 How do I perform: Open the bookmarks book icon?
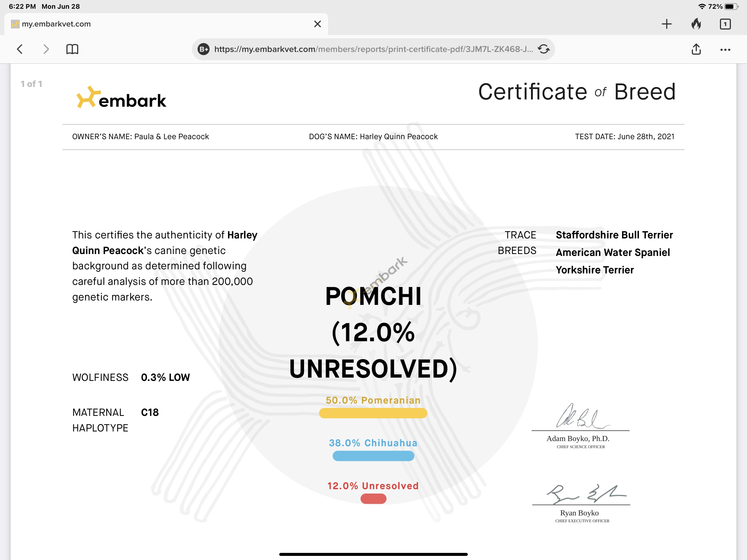pos(72,49)
